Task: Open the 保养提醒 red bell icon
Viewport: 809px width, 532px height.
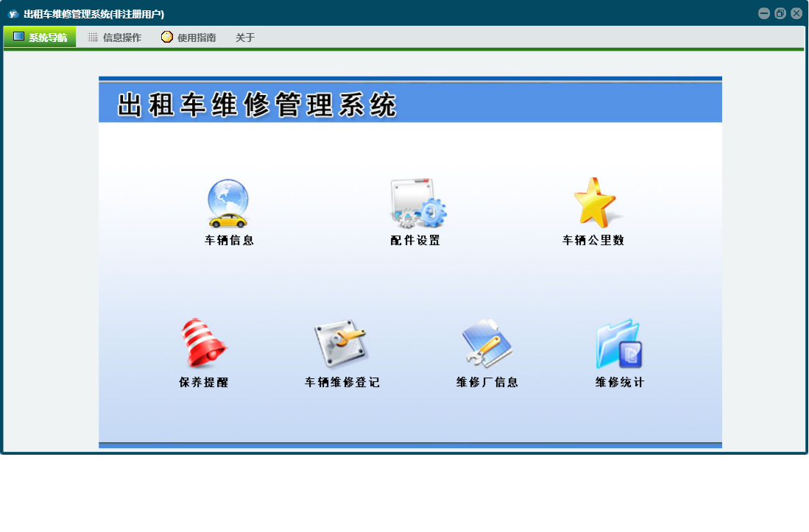Action: click(204, 343)
